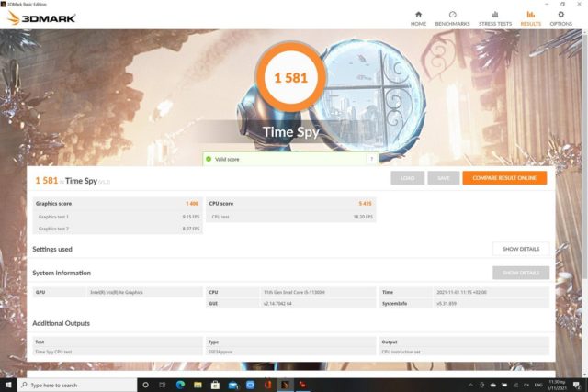588x392 pixels.
Task: Click the 3DMark taskbar icon
Action: tap(285, 385)
